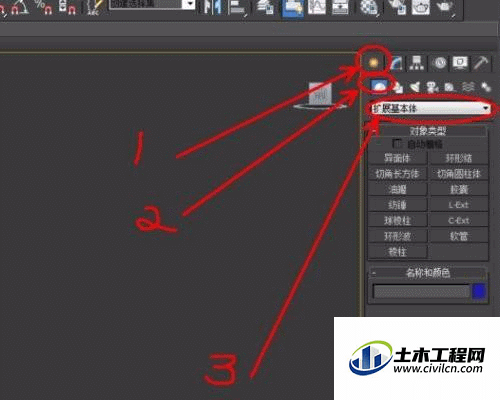Select the Space Warps category icon
Viewport: 500px width, 400px height.
tap(468, 87)
